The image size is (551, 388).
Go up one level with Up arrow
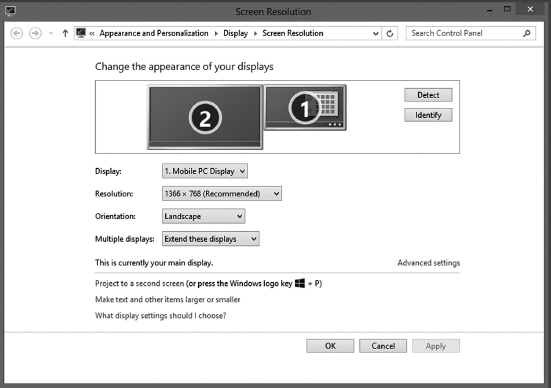(65, 33)
